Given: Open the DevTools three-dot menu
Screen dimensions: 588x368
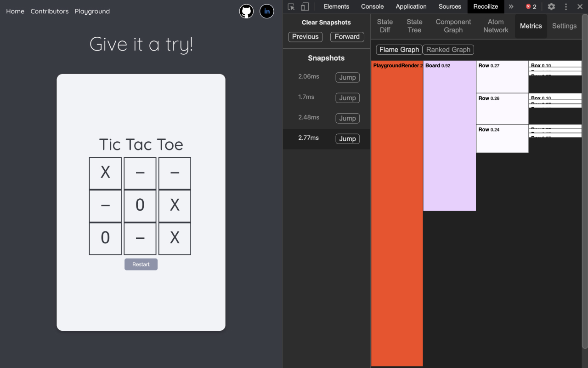Looking at the screenshot, I should point(566,6).
